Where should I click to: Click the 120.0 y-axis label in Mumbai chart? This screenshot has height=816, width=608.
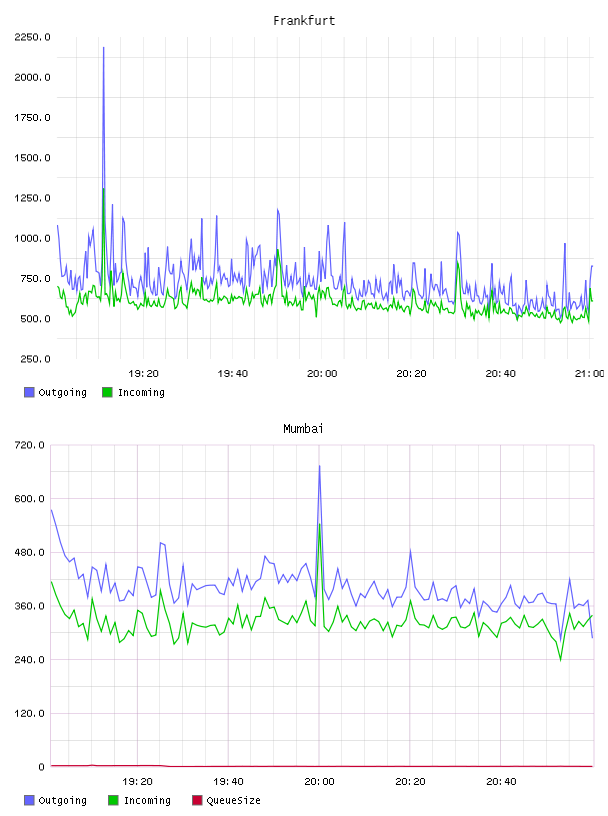[30, 713]
